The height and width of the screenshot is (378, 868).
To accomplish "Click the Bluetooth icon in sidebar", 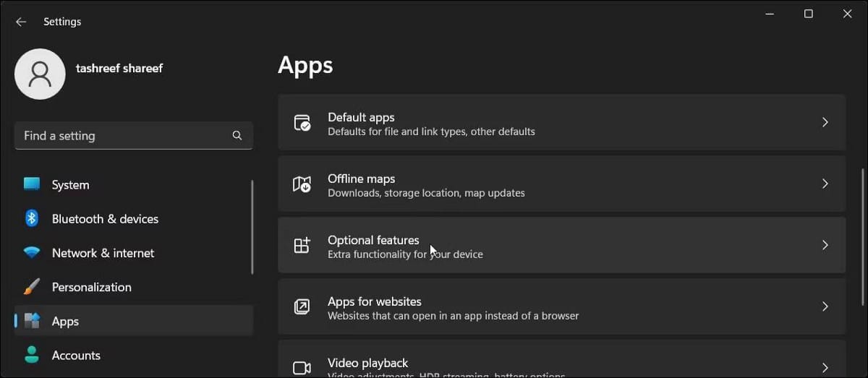I will (32, 218).
